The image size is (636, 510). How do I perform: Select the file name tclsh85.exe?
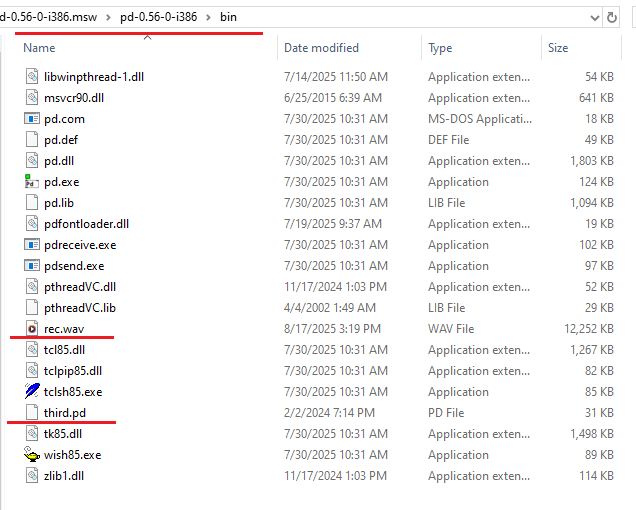coord(73,392)
